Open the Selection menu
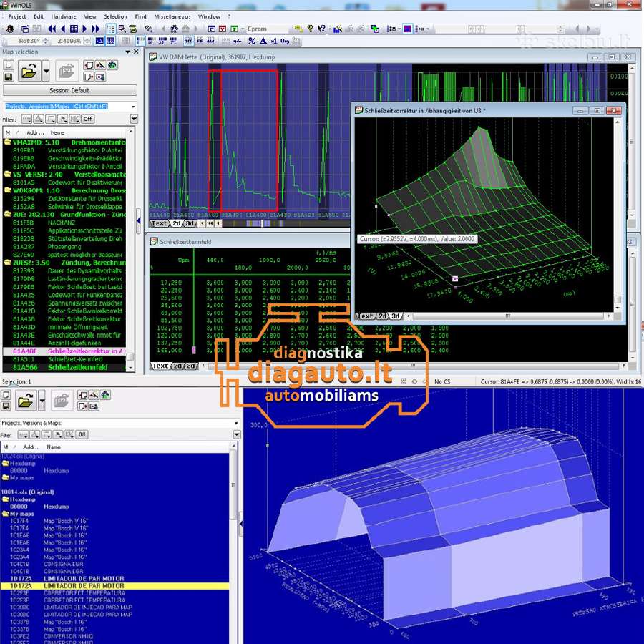 [115, 16]
